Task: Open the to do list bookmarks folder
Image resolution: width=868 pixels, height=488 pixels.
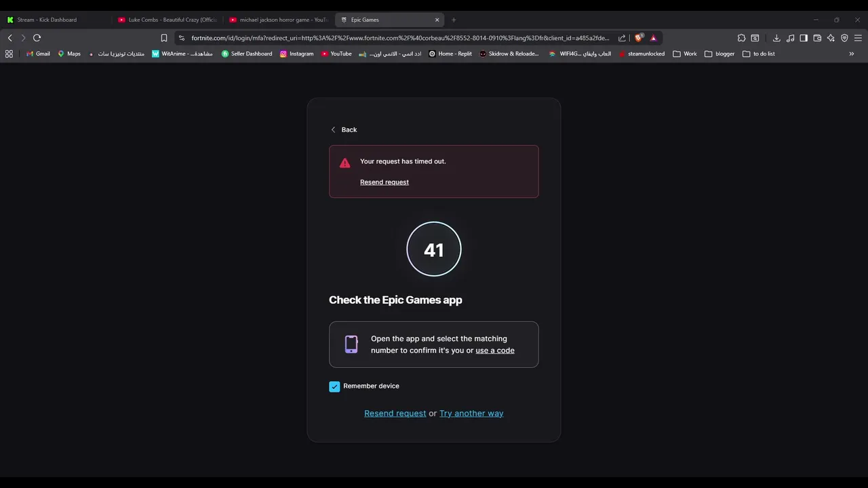Action: click(x=759, y=54)
